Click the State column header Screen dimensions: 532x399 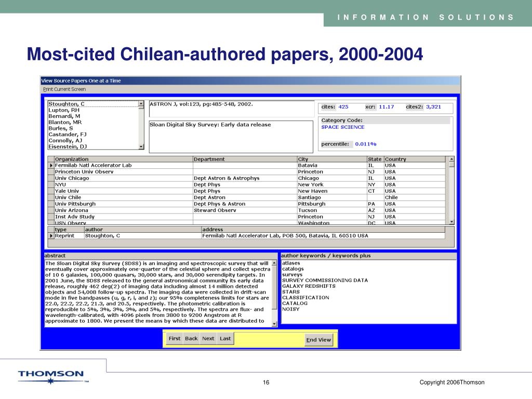tap(375, 159)
